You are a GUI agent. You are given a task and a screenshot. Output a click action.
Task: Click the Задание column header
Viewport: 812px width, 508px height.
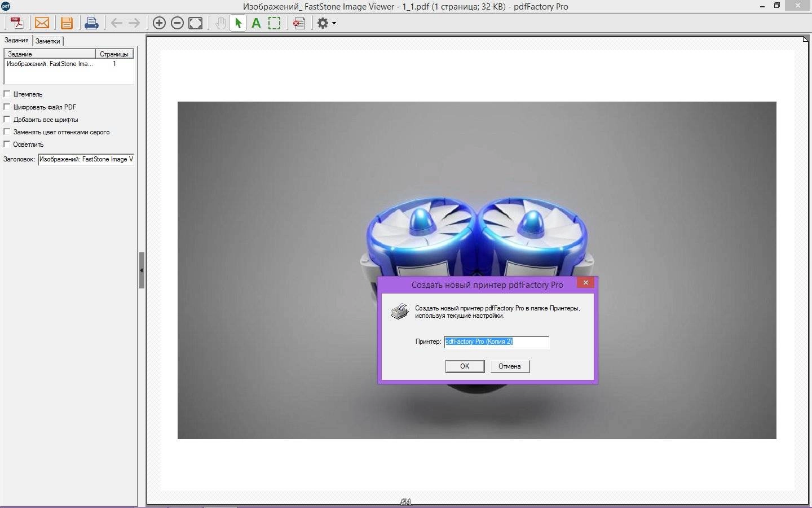[x=50, y=54]
